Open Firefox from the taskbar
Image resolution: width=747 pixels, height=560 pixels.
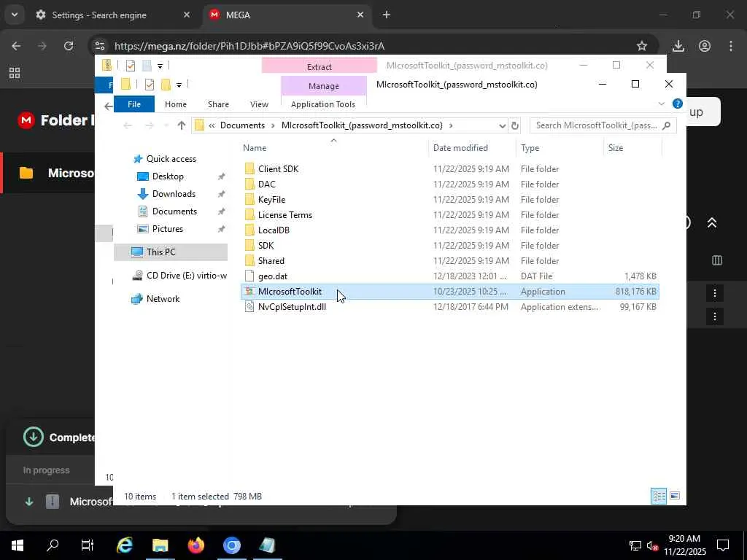coord(196,545)
